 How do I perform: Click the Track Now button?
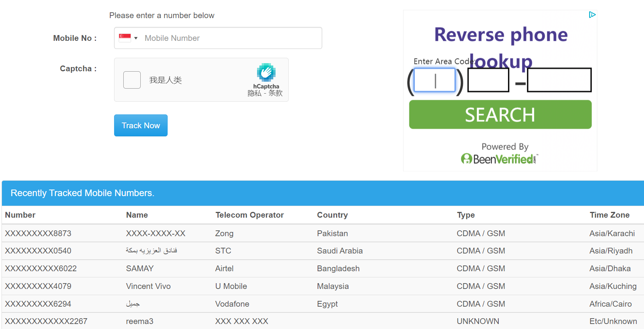pos(141,126)
